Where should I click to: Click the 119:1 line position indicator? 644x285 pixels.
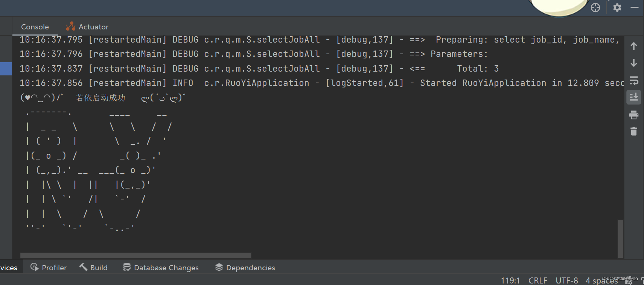[x=510, y=280]
